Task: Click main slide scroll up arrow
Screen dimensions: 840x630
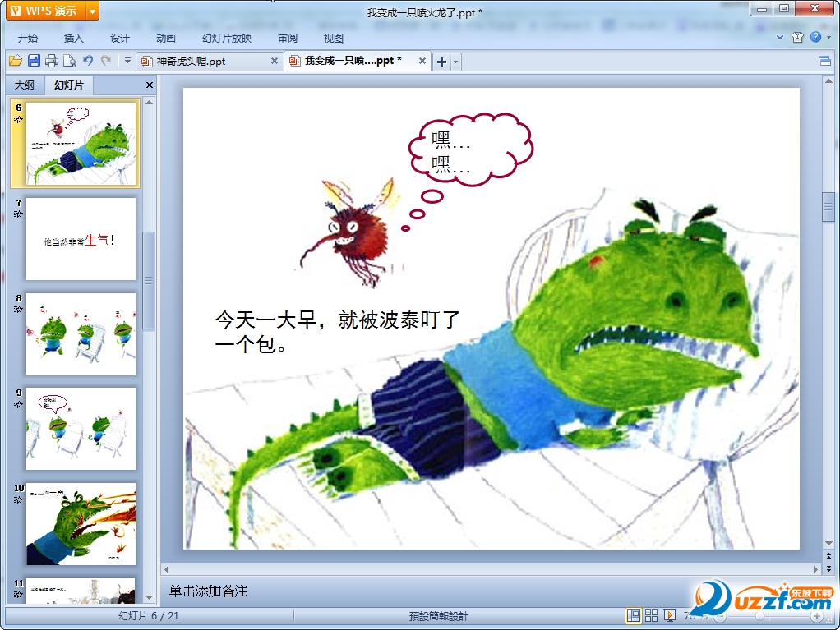Action: tap(828, 81)
